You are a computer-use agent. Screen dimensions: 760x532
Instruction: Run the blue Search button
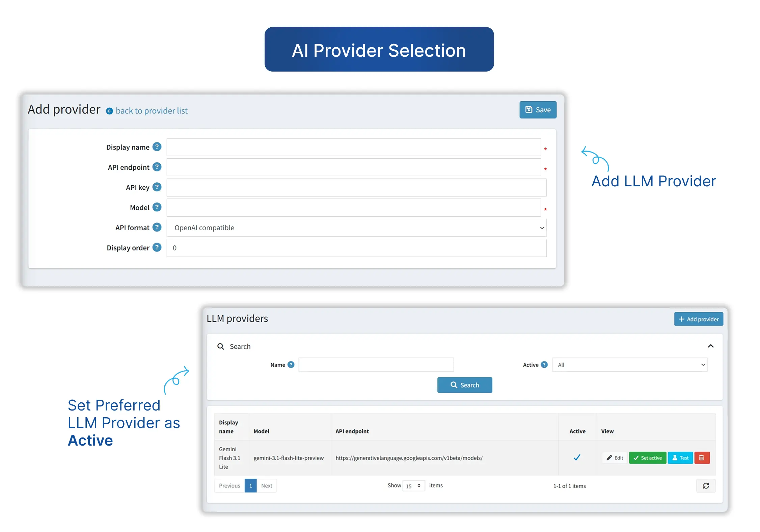click(464, 385)
